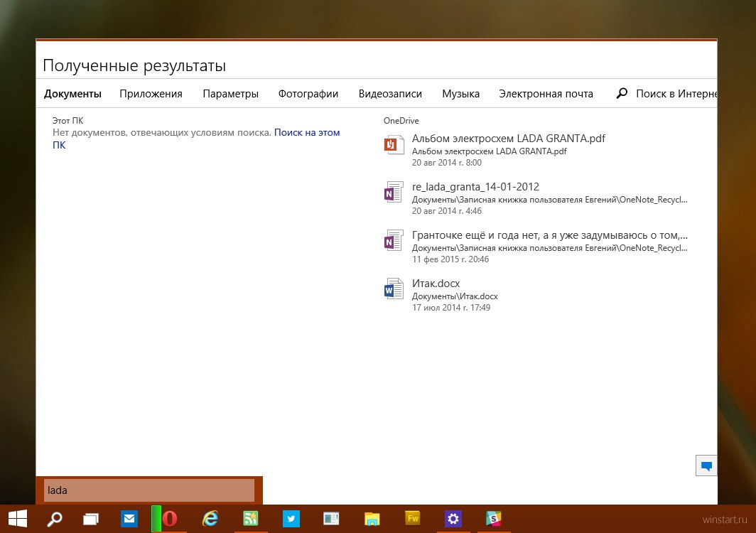Image resolution: width=756 pixels, height=533 pixels.
Task: Click the Полученные результаты title
Action: pyautogui.click(x=134, y=65)
